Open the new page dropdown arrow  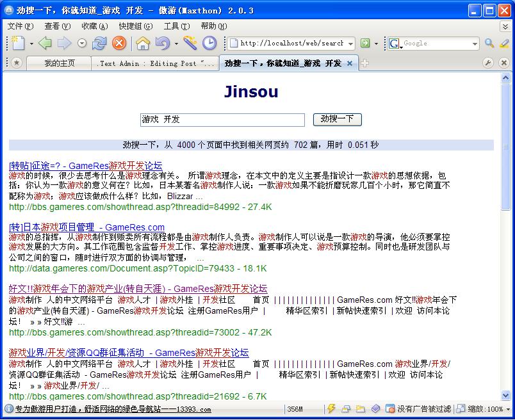[x=31, y=44]
